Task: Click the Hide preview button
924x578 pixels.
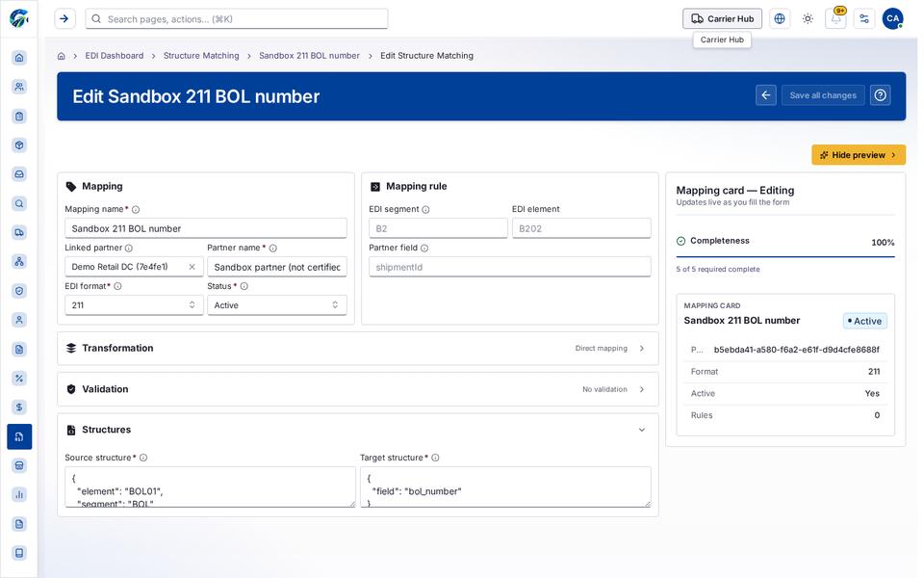Action: tap(859, 155)
